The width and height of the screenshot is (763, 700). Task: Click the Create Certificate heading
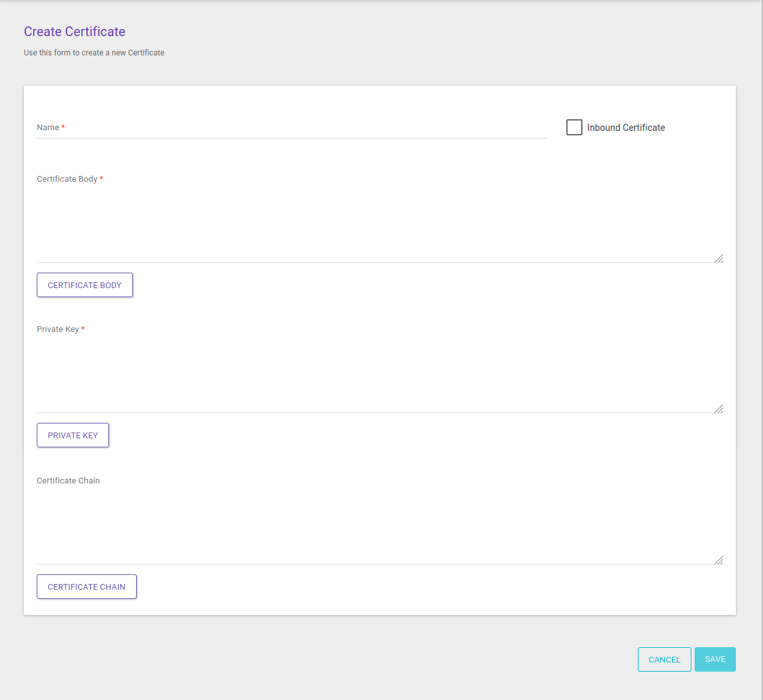pos(74,31)
